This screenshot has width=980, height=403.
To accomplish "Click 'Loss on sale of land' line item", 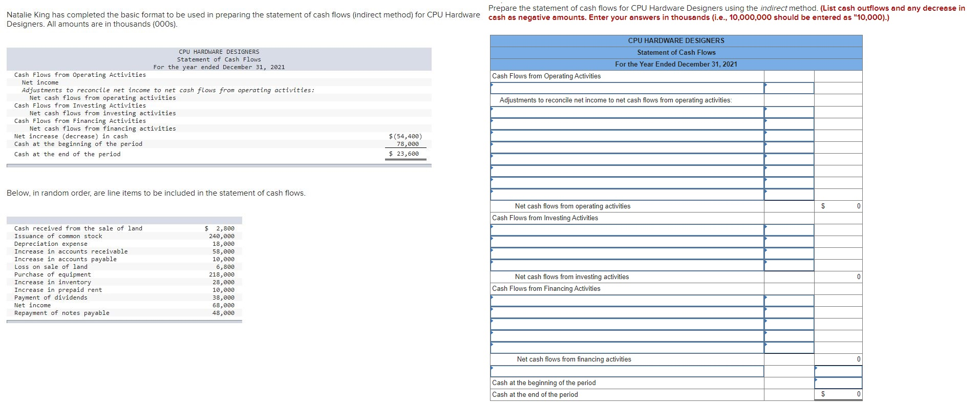I will pos(51,267).
